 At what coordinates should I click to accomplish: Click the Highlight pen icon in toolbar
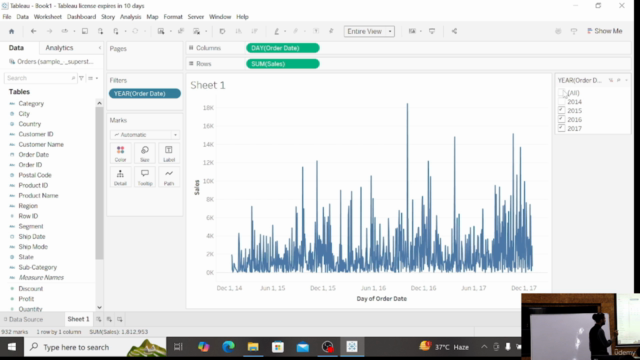276,31
